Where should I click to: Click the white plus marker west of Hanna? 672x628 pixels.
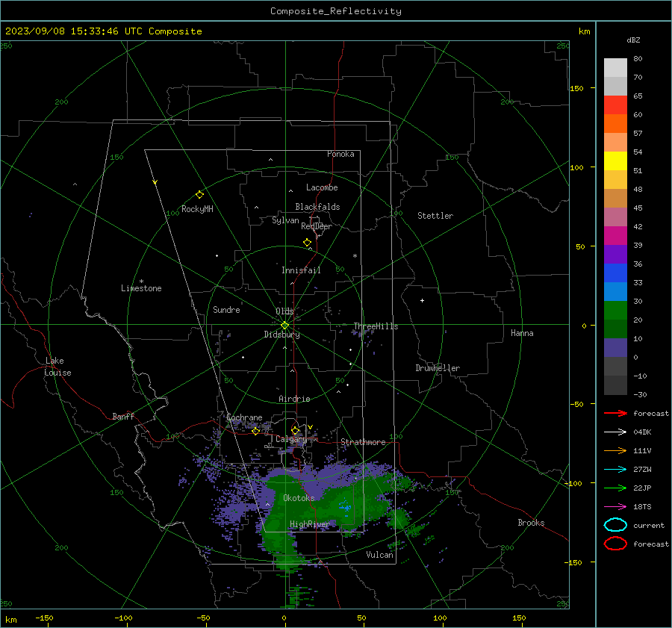(422, 300)
